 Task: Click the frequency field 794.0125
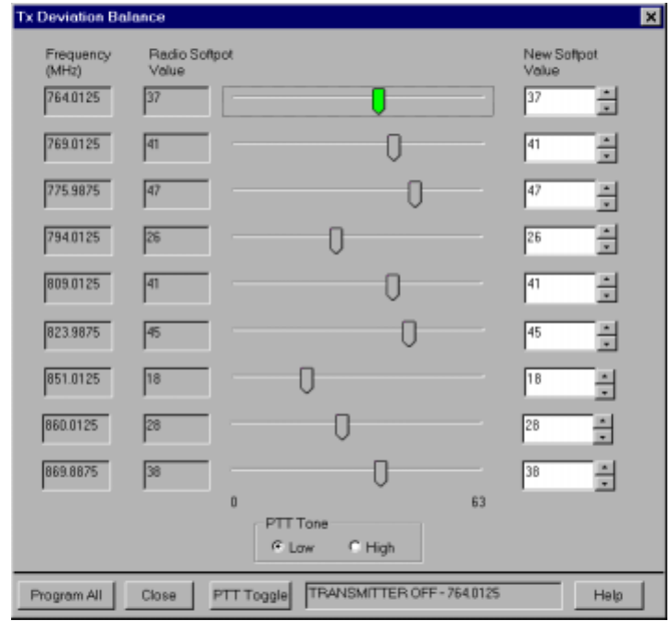[78, 241]
